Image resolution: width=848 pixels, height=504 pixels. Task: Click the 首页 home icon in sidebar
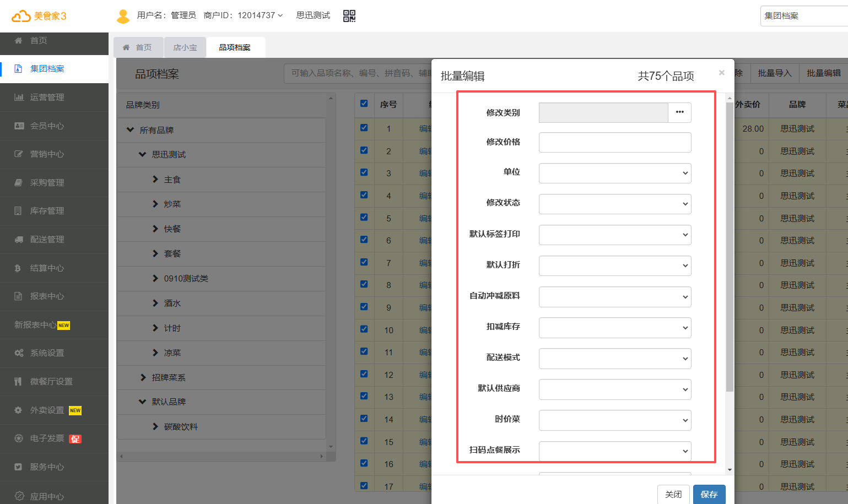(x=19, y=40)
